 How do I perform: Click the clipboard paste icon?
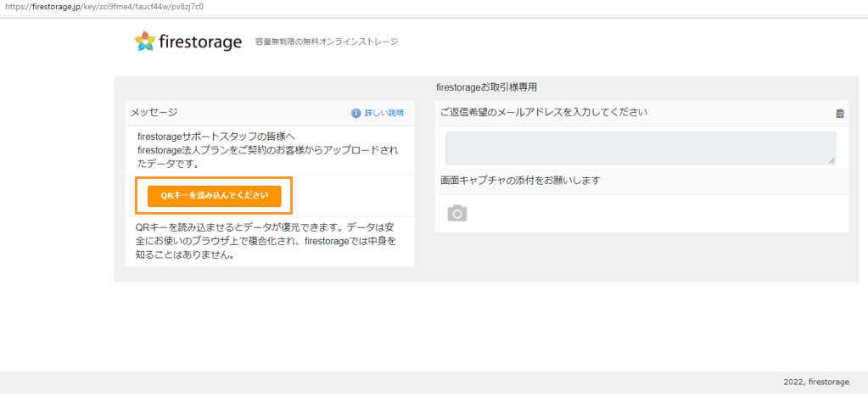[x=840, y=114]
